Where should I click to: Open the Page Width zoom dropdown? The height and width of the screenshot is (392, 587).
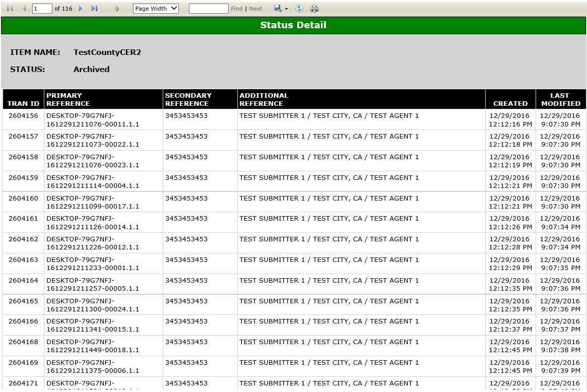[156, 9]
